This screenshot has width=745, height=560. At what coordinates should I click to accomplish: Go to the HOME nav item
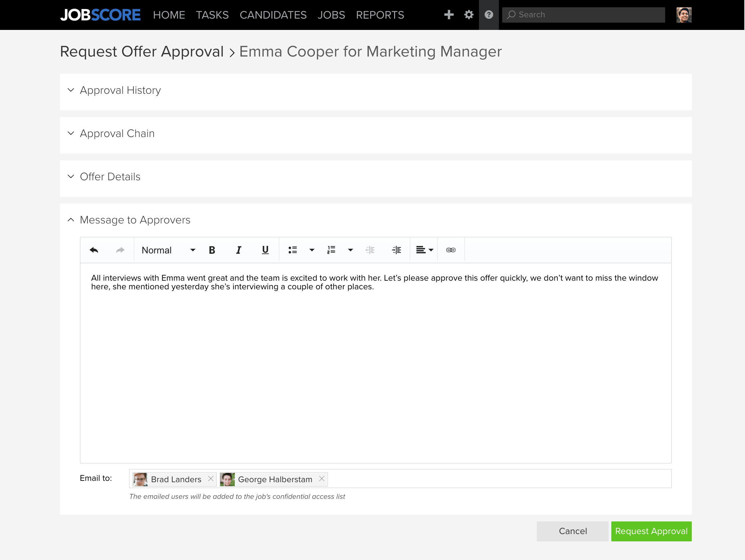169,15
